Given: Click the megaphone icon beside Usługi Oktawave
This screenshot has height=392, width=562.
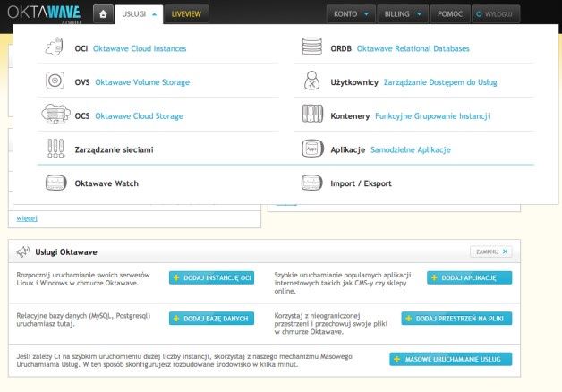Looking at the screenshot, I should pos(23,251).
